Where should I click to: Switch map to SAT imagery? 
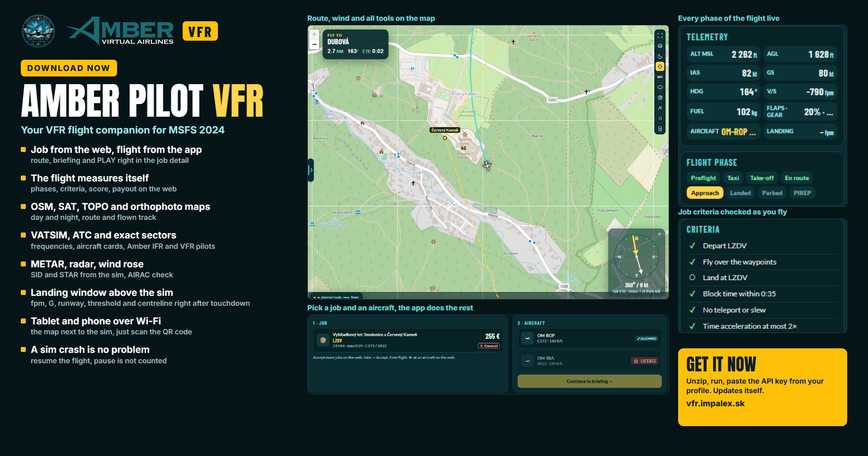(660, 77)
